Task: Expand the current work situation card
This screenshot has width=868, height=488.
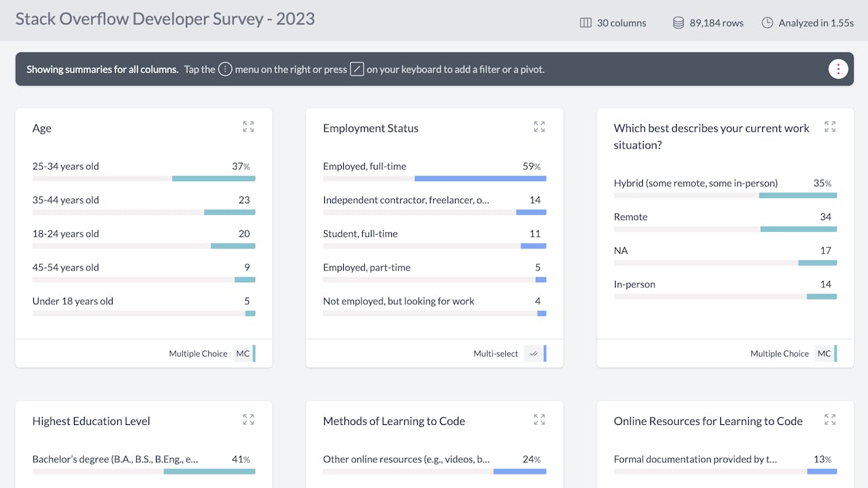Action: click(829, 127)
